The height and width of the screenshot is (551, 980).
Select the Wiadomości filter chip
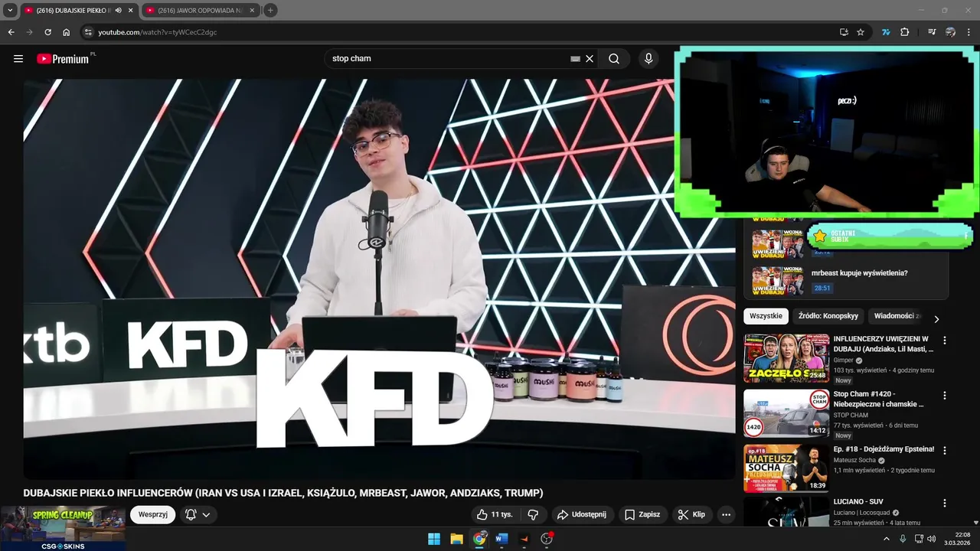[897, 316]
